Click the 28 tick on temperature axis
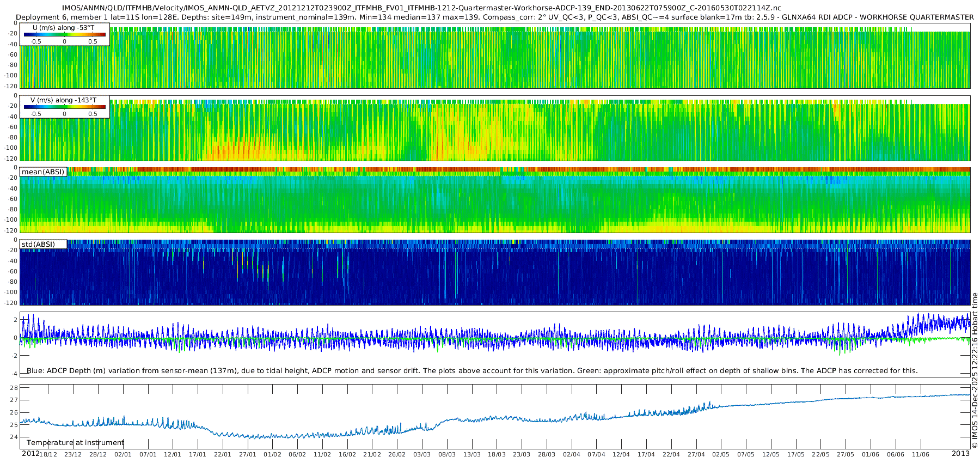 tap(14, 388)
